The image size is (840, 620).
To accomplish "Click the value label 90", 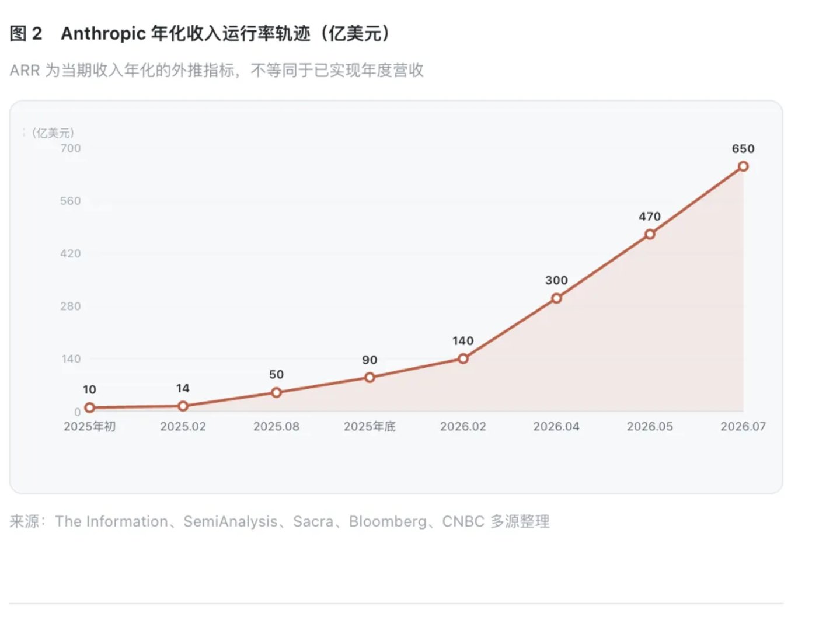I will pos(370,360).
